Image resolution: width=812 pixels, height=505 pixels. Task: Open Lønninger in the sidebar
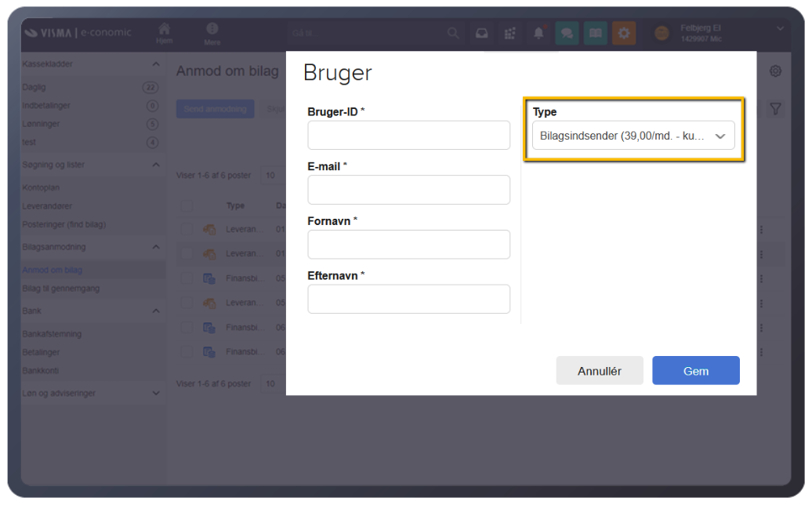pyautogui.click(x=41, y=124)
